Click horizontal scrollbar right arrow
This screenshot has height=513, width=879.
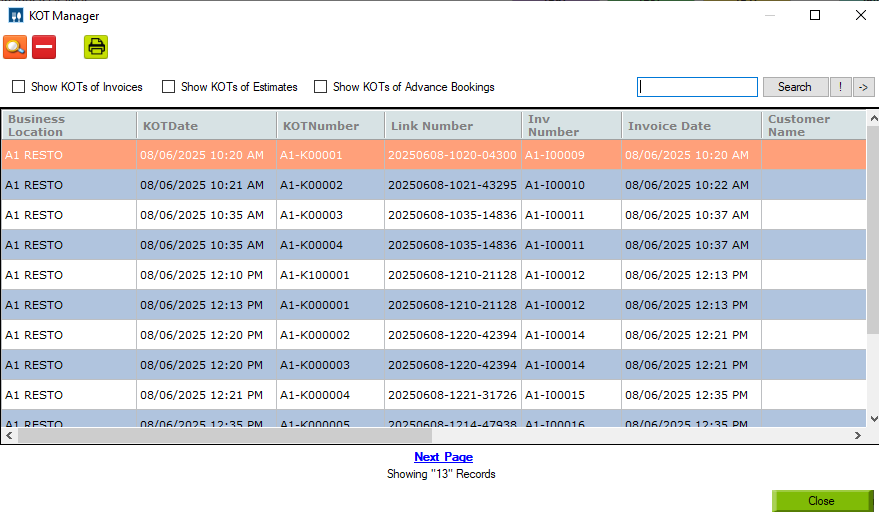click(858, 435)
